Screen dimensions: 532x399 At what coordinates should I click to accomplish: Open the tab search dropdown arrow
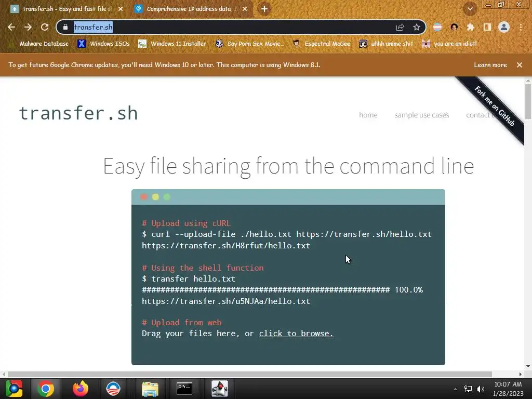pyautogui.click(x=470, y=9)
